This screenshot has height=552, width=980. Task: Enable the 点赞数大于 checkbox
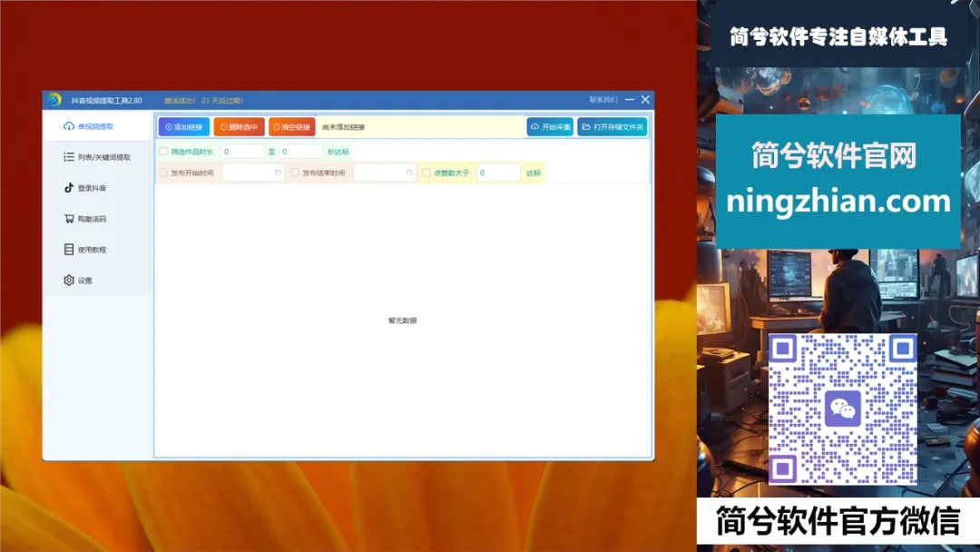point(426,172)
